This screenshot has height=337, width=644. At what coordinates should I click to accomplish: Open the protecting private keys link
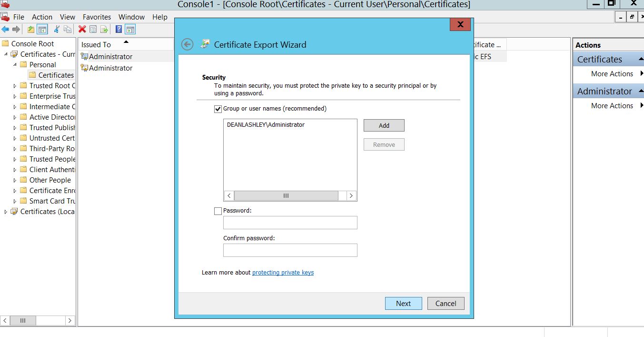click(x=283, y=273)
